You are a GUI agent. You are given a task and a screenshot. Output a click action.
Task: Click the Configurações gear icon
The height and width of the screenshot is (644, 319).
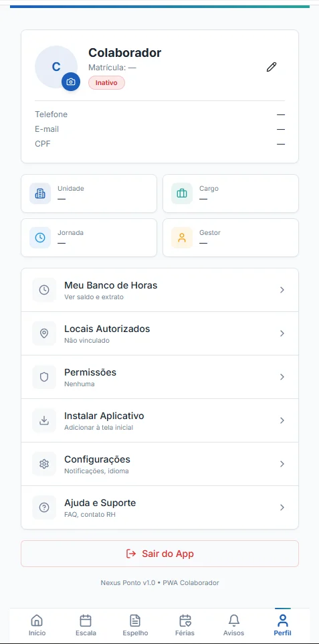(44, 464)
